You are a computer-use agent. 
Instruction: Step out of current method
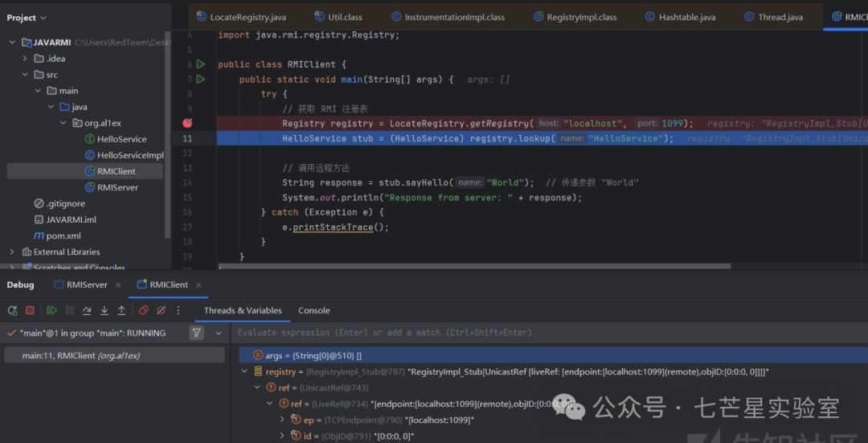coord(121,310)
